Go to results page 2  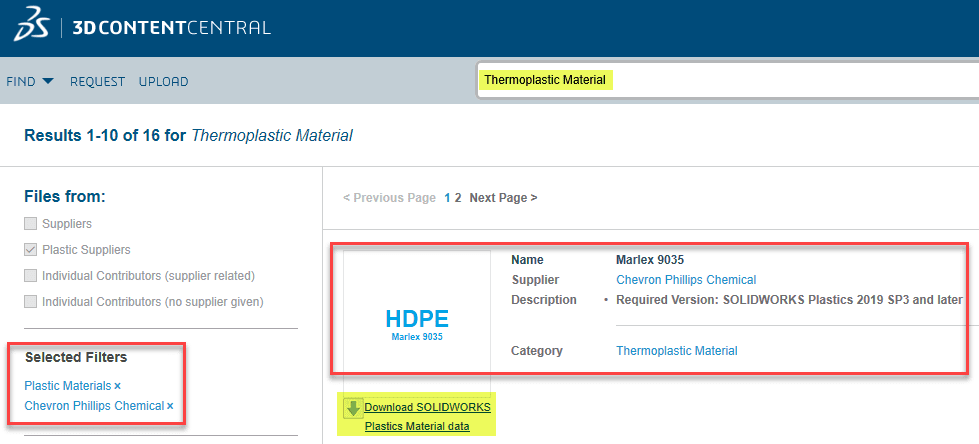[x=458, y=198]
